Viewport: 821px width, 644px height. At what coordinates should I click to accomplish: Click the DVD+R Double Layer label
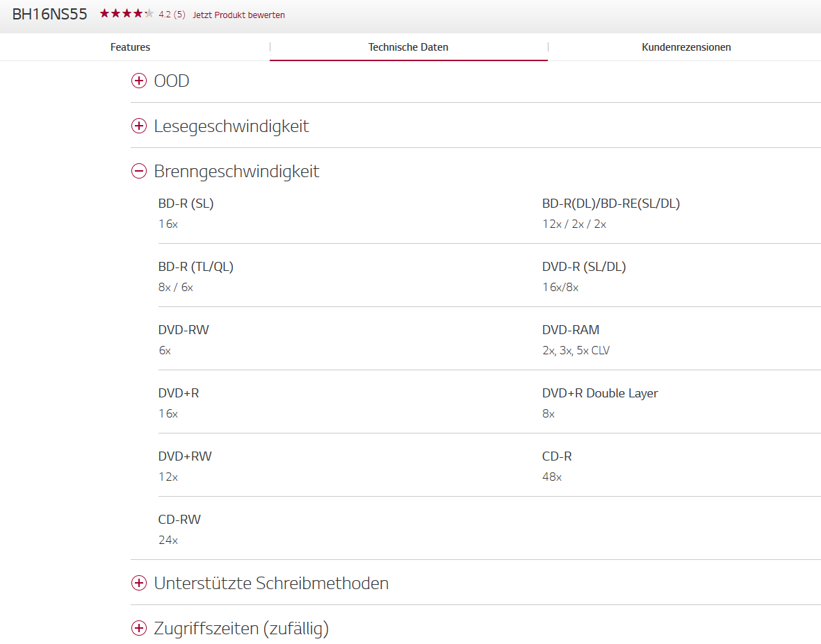point(600,393)
